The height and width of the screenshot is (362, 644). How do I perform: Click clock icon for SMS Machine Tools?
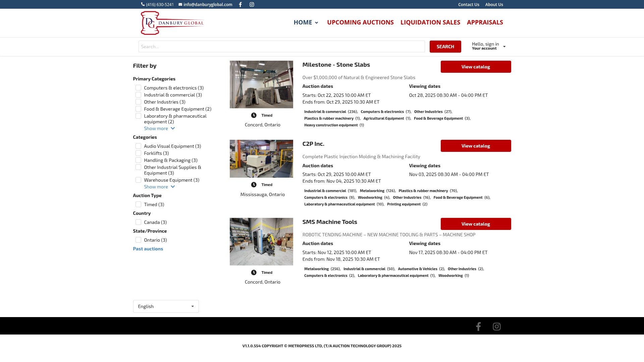coord(254,273)
